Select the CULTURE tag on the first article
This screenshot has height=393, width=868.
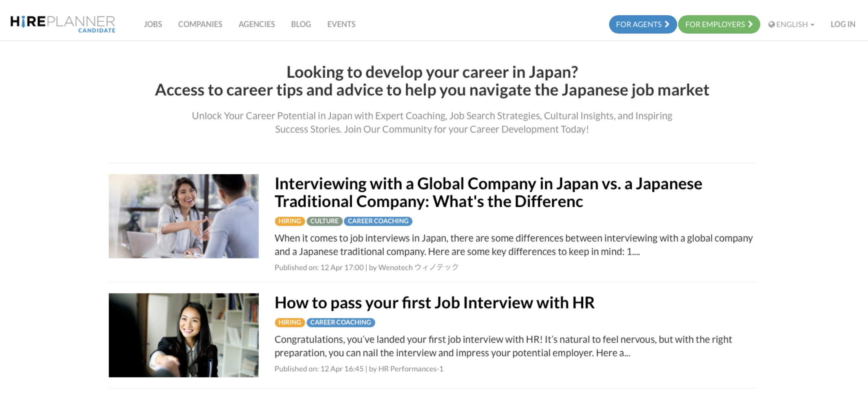tap(324, 221)
